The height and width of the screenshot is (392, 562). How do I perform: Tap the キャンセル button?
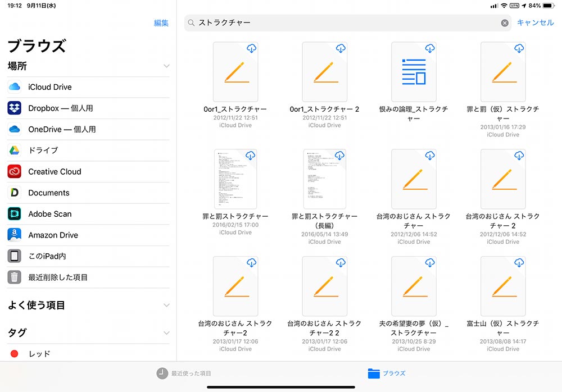[535, 22]
